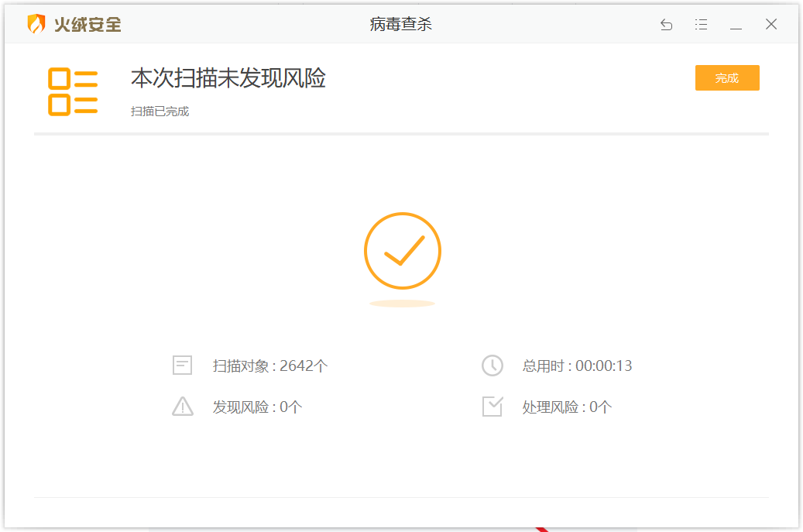Screen dimensions: 803x532
Task: Click the back arrow to return
Action: (x=666, y=24)
